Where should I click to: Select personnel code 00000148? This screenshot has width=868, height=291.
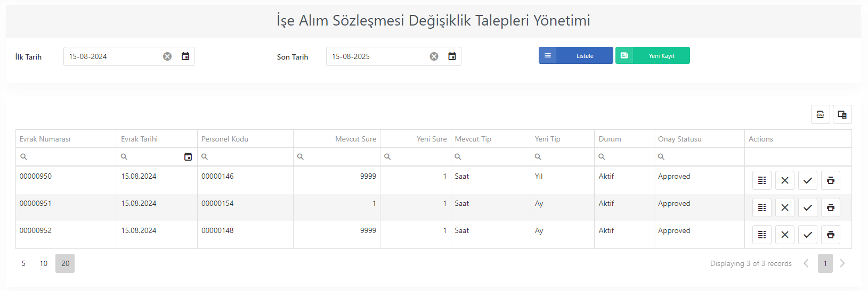point(217,230)
